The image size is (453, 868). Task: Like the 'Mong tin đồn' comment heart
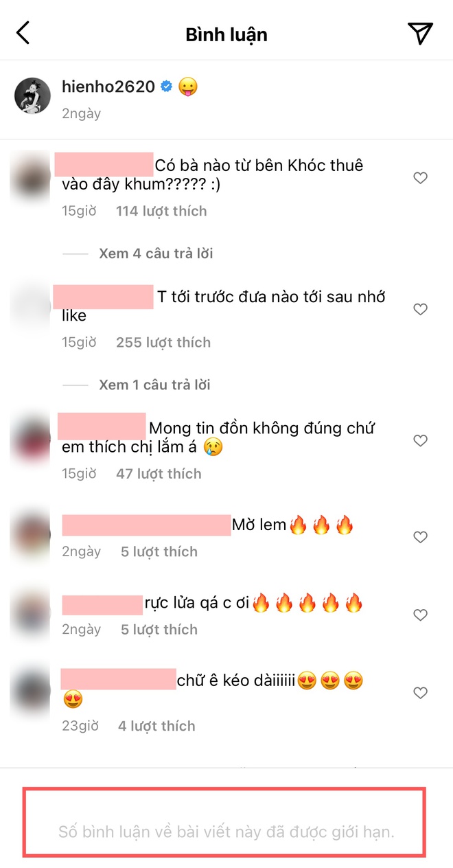pyautogui.click(x=420, y=441)
